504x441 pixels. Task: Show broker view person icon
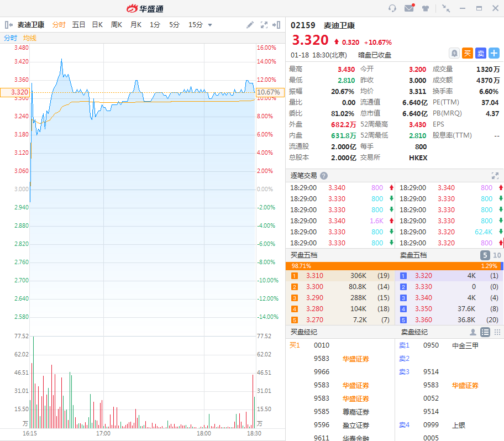click(473, 332)
